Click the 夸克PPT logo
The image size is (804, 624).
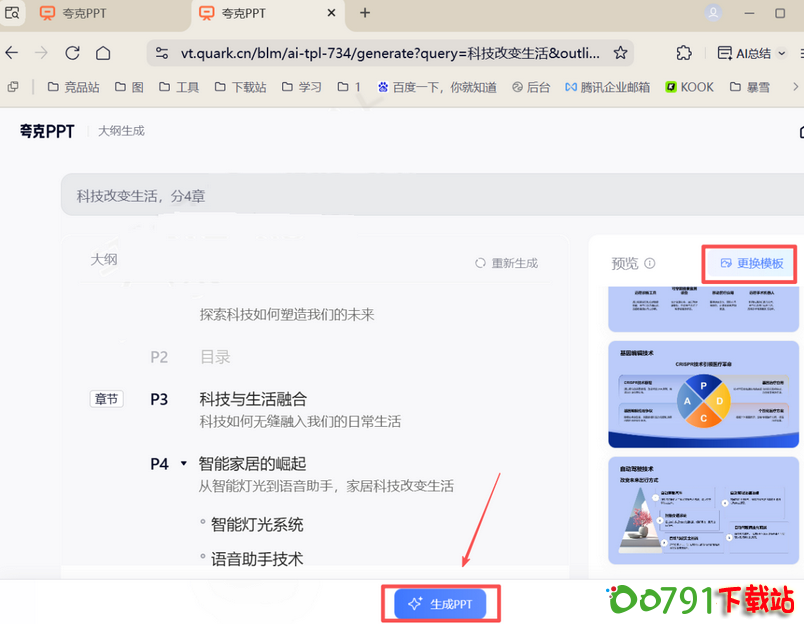(x=47, y=131)
